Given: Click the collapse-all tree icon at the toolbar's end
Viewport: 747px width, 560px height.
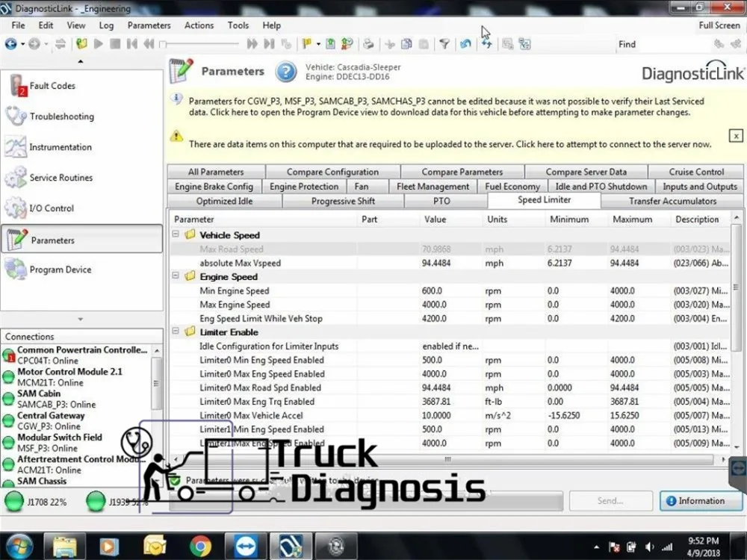Looking at the screenshot, I should pos(524,44).
